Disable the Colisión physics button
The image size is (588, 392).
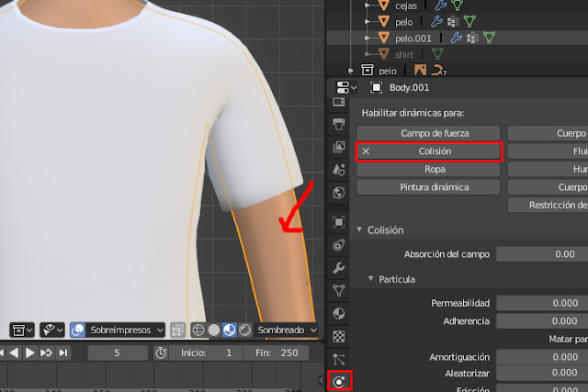click(x=429, y=151)
